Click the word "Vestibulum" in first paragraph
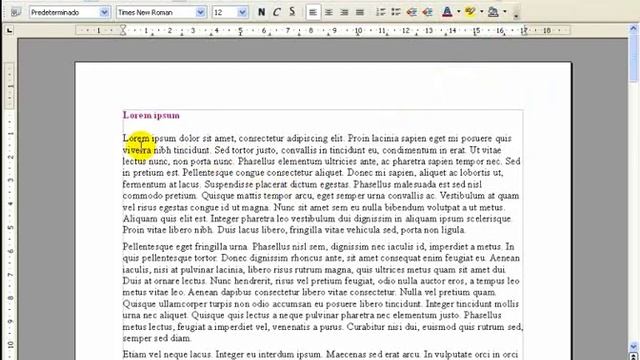640x360 pixels. pos(462,196)
